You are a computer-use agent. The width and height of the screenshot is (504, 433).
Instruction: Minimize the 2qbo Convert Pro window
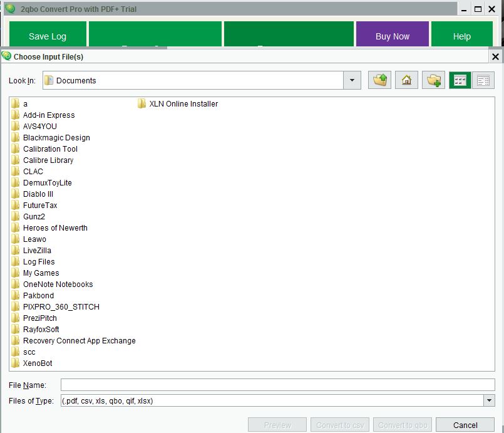coord(463,9)
